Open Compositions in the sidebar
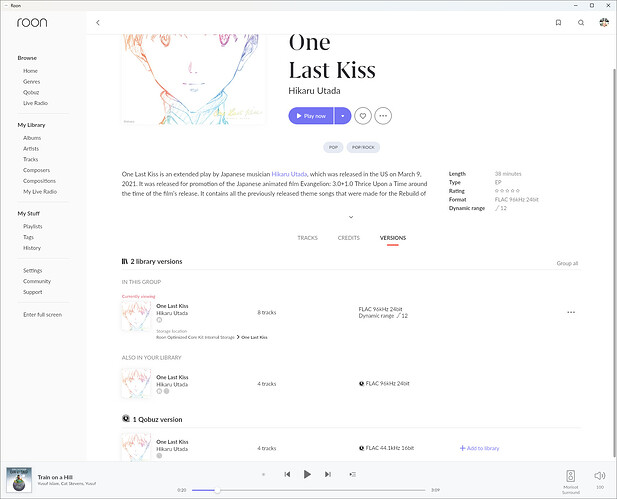The image size is (617, 499). pyautogui.click(x=39, y=181)
